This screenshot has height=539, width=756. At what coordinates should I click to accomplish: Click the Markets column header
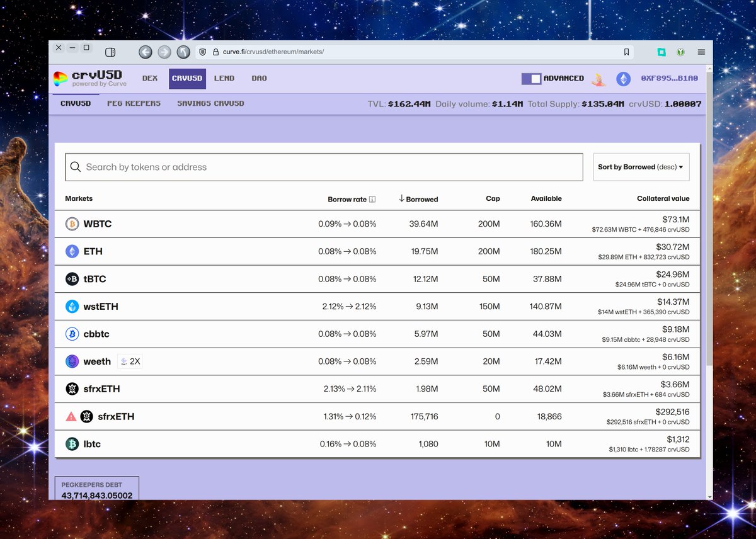tap(79, 198)
